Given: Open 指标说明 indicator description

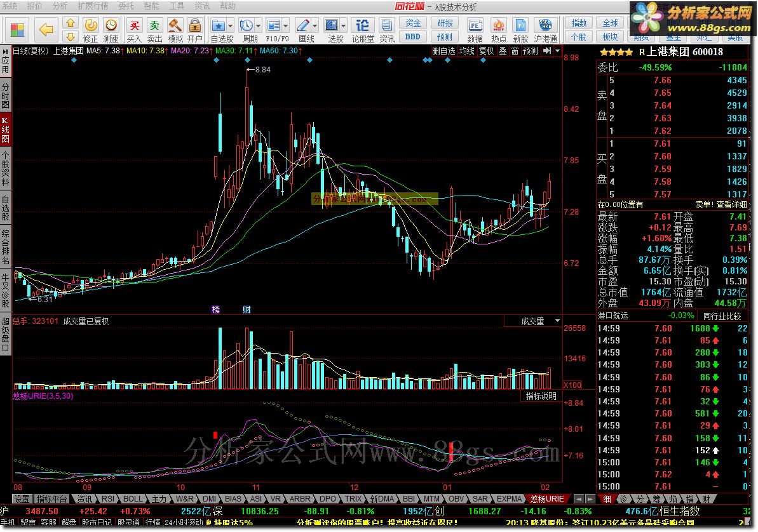Looking at the screenshot, I should 541,396.
